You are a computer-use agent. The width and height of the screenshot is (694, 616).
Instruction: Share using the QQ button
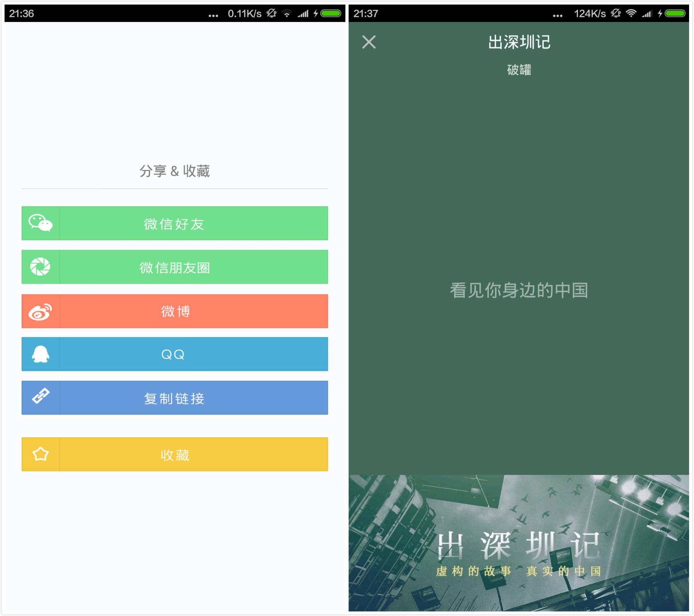point(175,354)
